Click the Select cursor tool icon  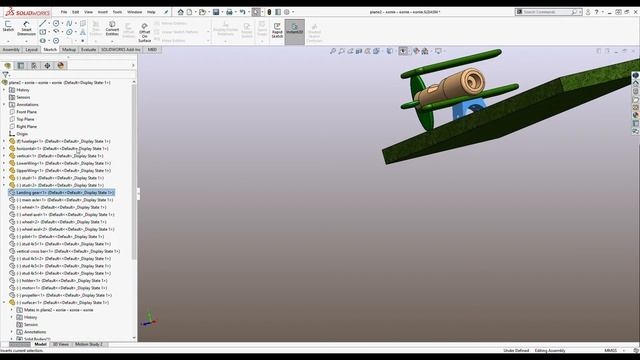(x=256, y=12)
